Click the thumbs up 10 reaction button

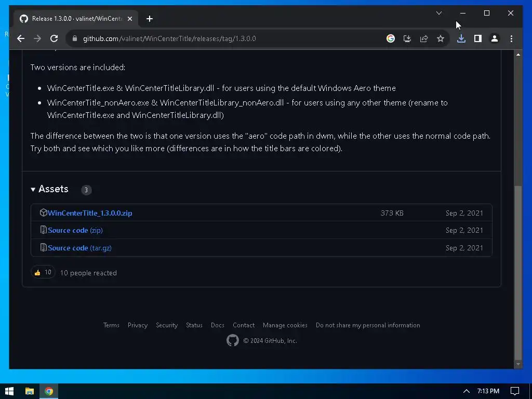coord(43,272)
